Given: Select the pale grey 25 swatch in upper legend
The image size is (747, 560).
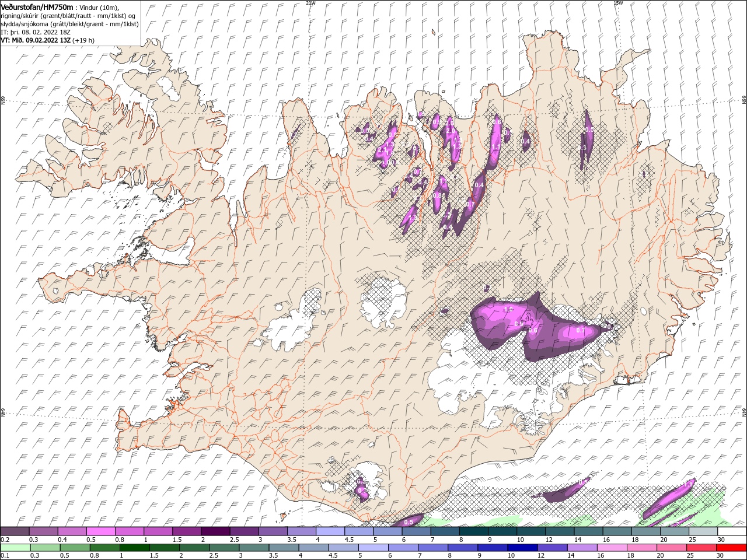Looking at the screenshot, I should 703,531.
